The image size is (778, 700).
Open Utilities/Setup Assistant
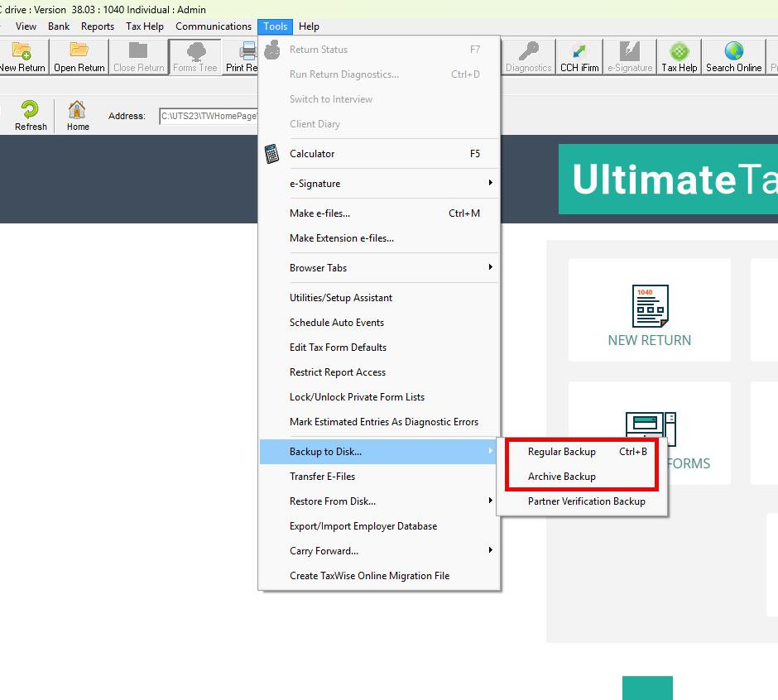[x=379, y=298]
